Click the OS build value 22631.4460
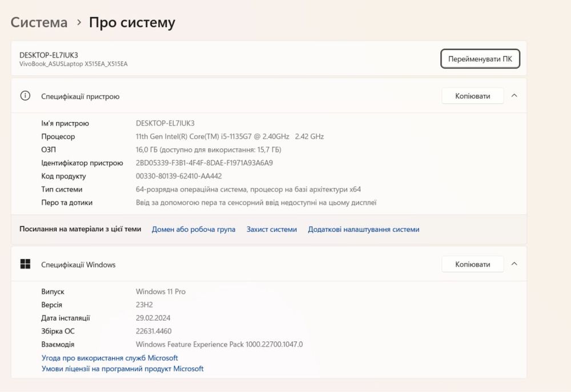 coord(154,331)
